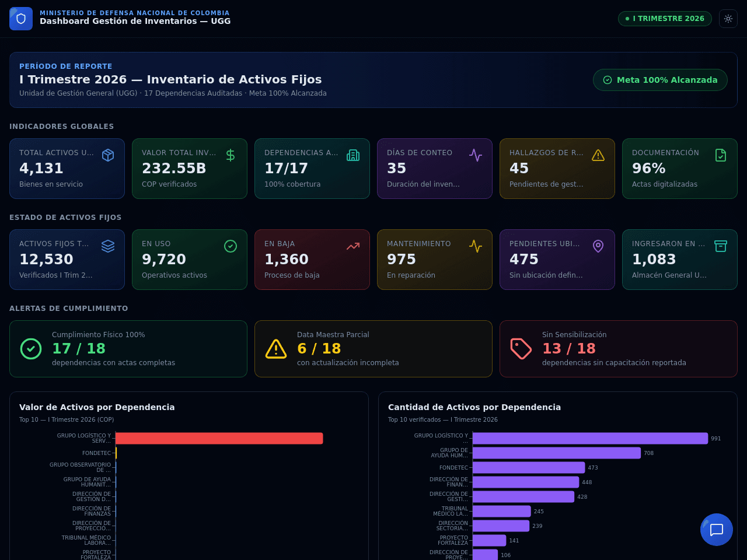Click the red Grupo Logístico value bar
The width and height of the screenshot is (747, 560).
click(x=219, y=438)
